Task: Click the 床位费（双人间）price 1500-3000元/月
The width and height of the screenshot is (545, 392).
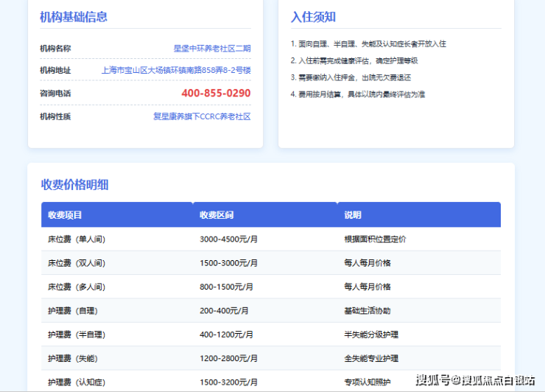Action: tap(229, 263)
